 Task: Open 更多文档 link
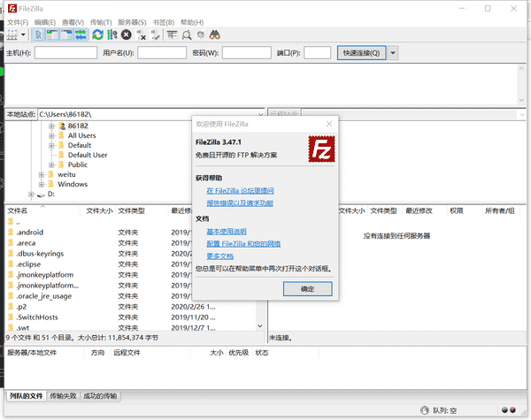pyautogui.click(x=219, y=256)
